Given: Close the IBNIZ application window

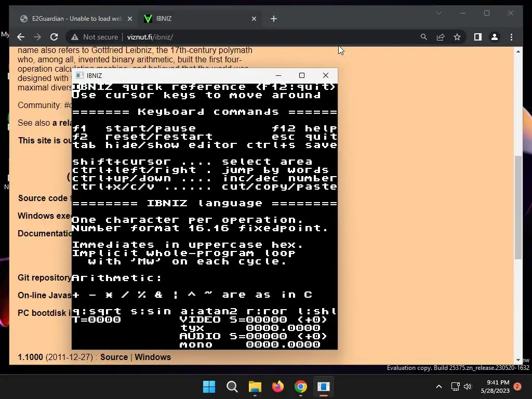Looking at the screenshot, I should 326,75.
